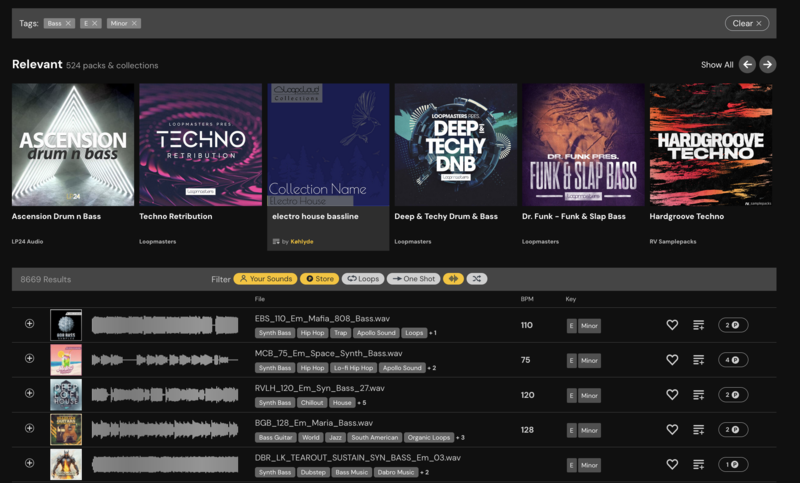800x483 pixels.
Task: Add RVLH_120_Em_Syn_Bass_27 to a list
Action: tap(698, 395)
